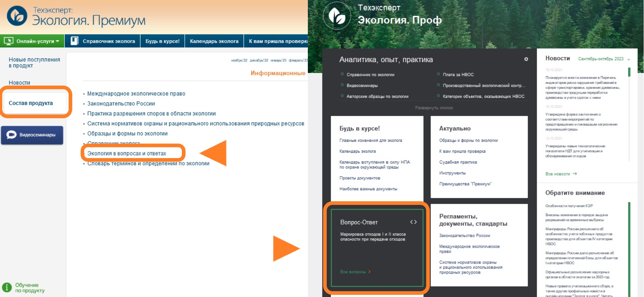The image size is (644, 297).
Task: Open Особенности получения КЭР item
Action: tap(569, 206)
